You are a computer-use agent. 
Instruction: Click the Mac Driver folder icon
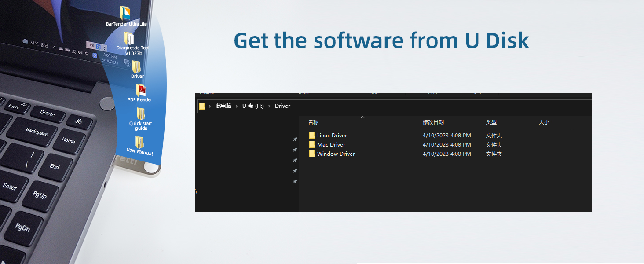[312, 144]
